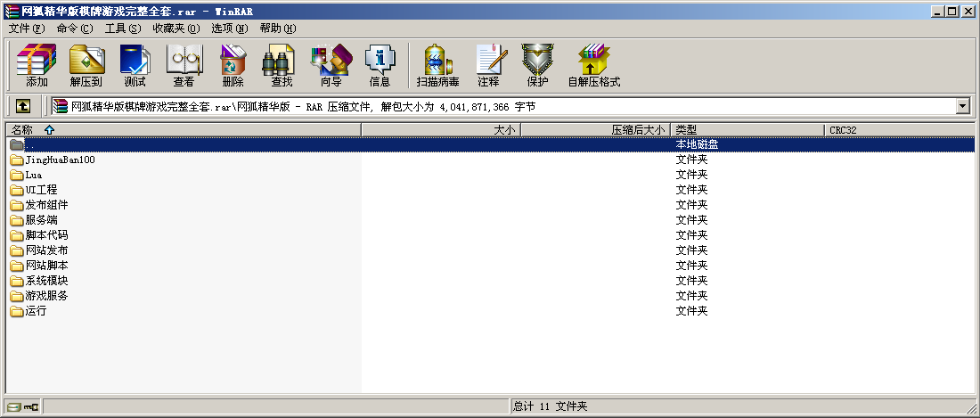Click the disk drive icon in status bar
Image resolution: width=980 pixels, height=418 pixels.
point(14,407)
